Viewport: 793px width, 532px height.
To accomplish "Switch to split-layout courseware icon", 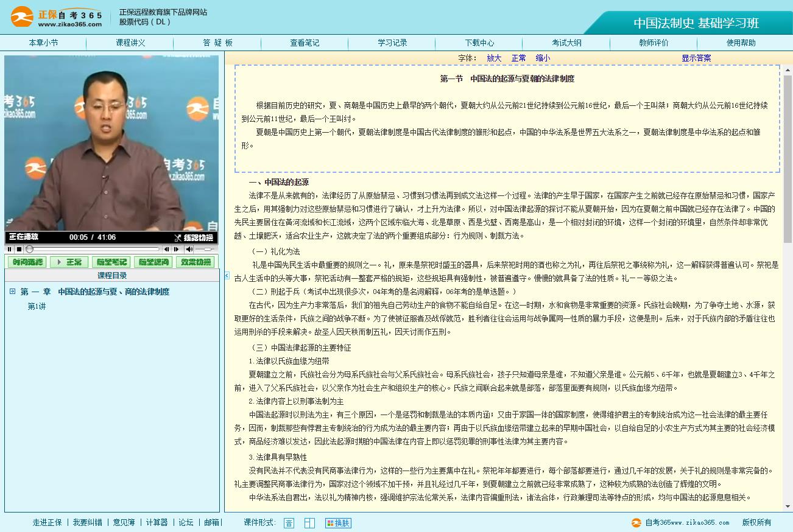I will (x=309, y=523).
